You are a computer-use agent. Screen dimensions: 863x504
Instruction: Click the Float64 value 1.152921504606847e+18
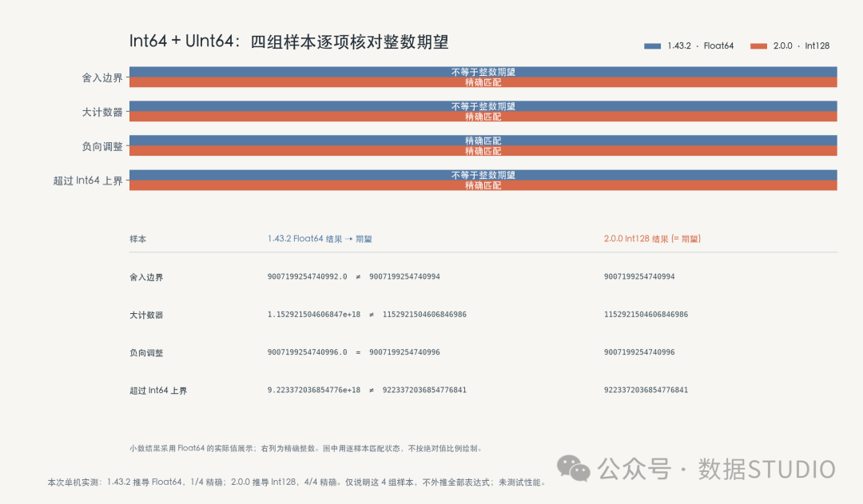314,314
